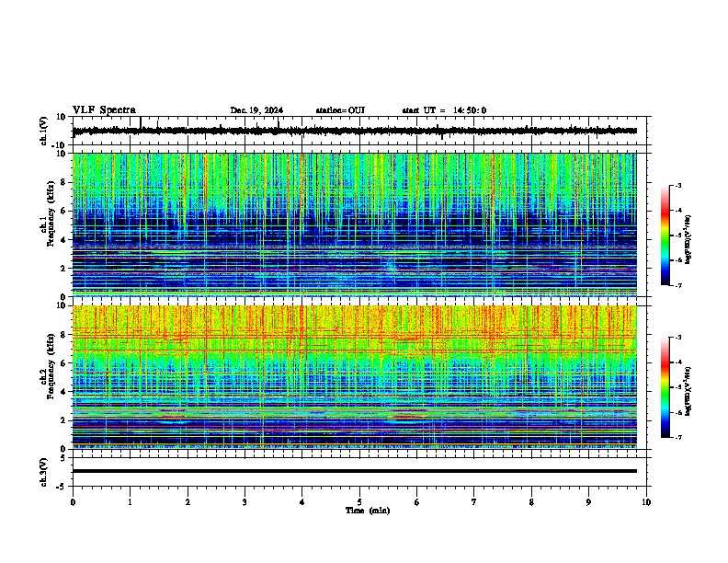Screen dimensions: 728x563
Task: Click the 'station=OUI' header label
Action: coord(340,110)
